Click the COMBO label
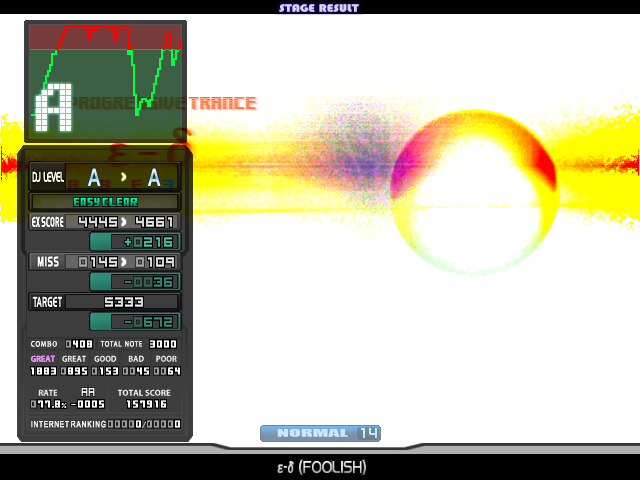640x480 pixels. pyautogui.click(x=44, y=344)
